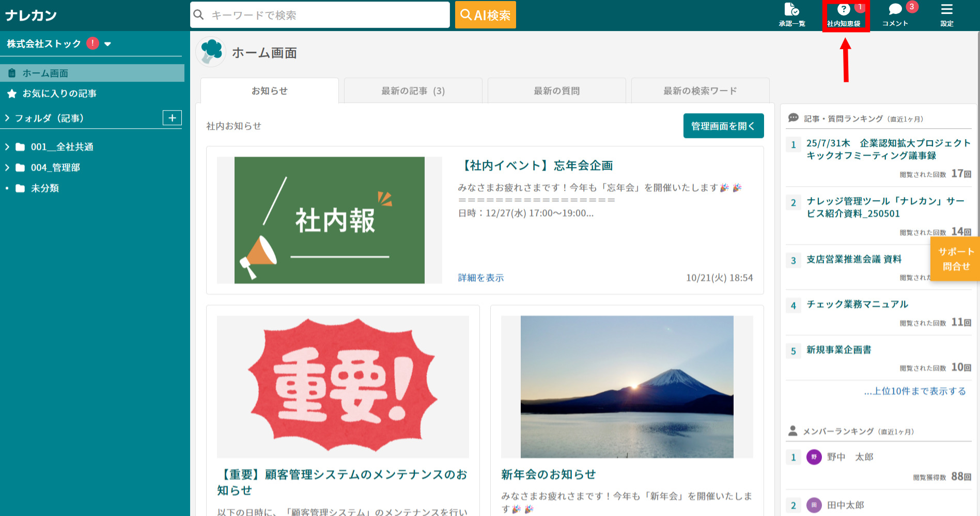Click 詳細を表示 on the 忘年会企画 announcement
This screenshot has height=516, width=980.
[x=480, y=278]
